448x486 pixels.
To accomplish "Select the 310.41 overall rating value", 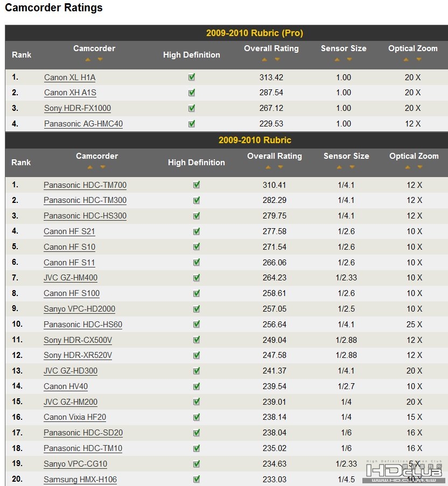I will [x=275, y=185].
